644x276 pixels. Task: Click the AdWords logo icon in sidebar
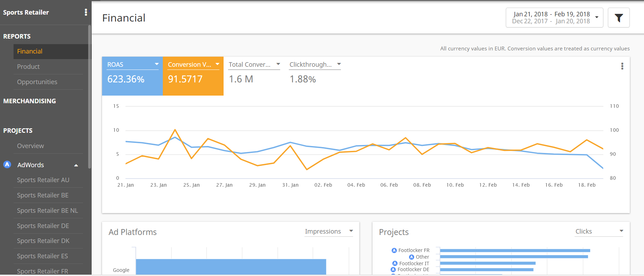tap(7, 164)
